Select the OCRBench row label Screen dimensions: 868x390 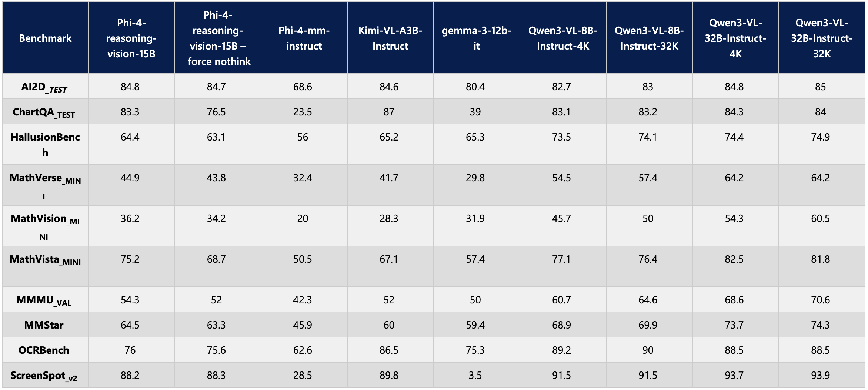coord(44,350)
